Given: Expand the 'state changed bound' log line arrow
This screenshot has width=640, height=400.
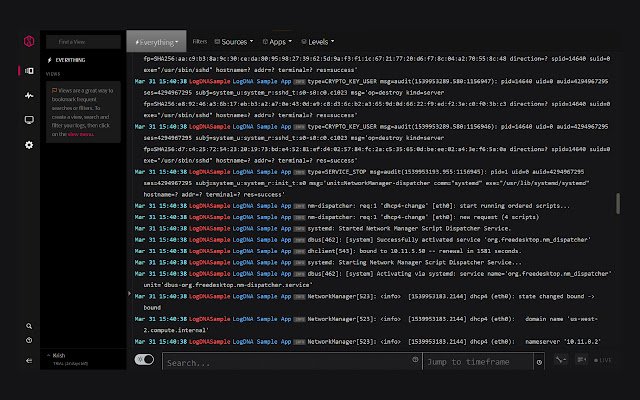Looking at the screenshot, I should [x=130, y=293].
